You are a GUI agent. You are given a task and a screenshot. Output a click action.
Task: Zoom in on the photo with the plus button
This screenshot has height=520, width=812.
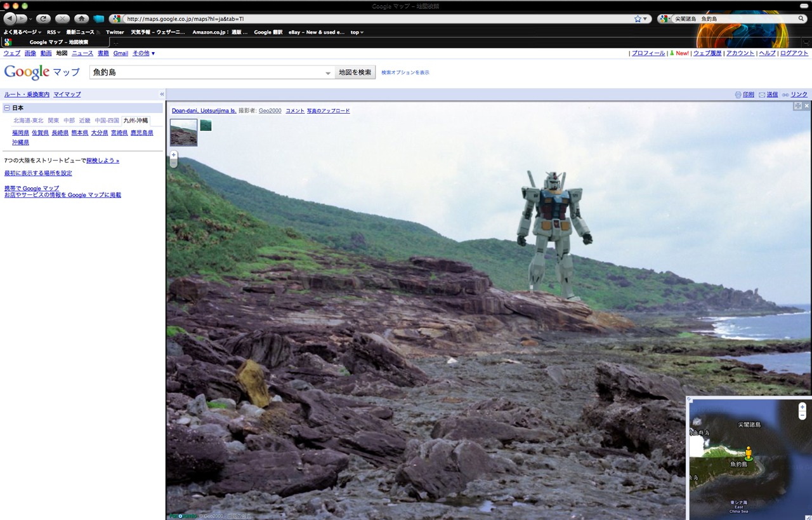click(x=174, y=155)
